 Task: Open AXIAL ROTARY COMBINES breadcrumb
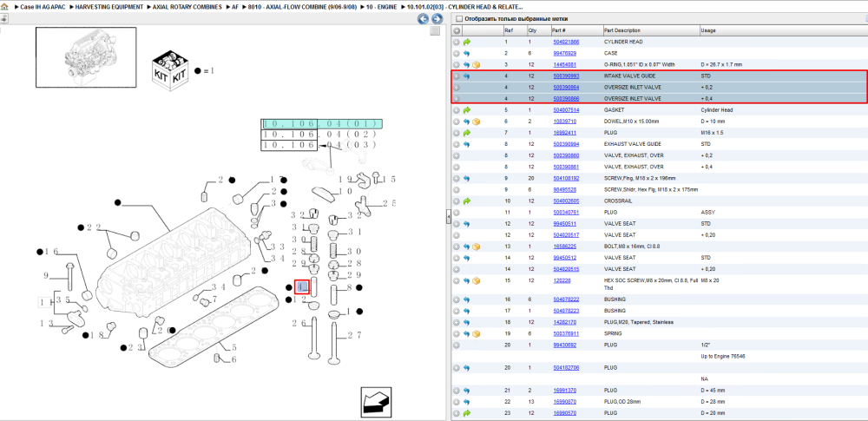pos(187,7)
